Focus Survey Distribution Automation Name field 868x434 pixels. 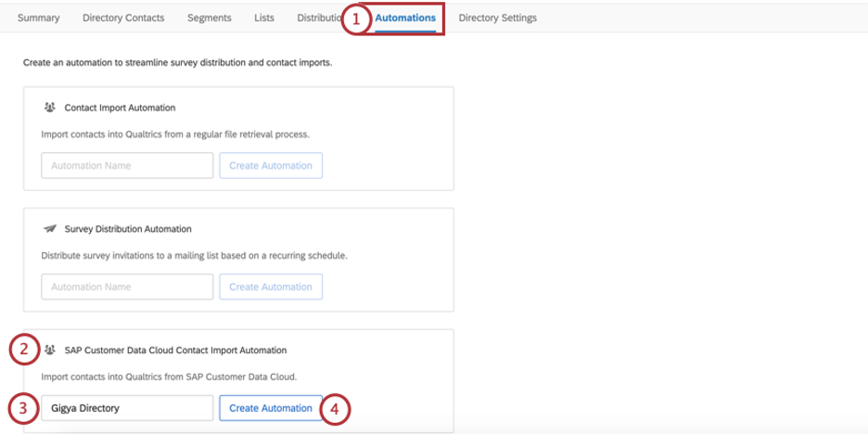pos(127,287)
